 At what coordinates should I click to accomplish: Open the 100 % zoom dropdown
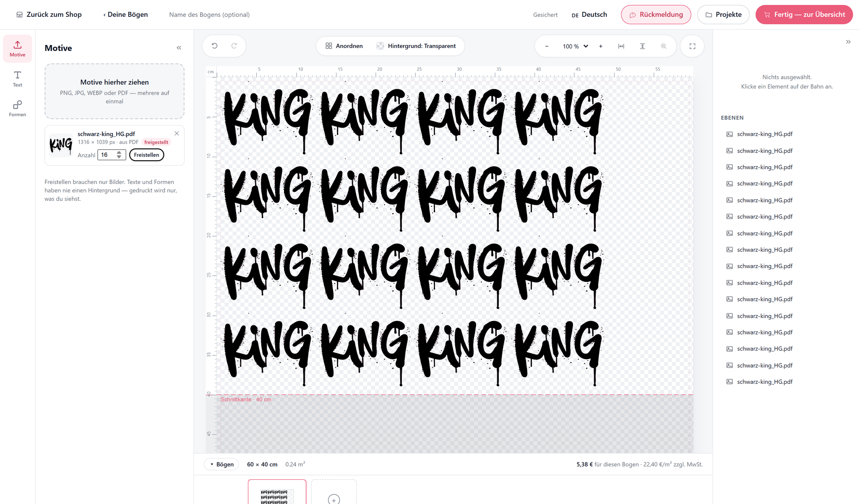point(575,46)
